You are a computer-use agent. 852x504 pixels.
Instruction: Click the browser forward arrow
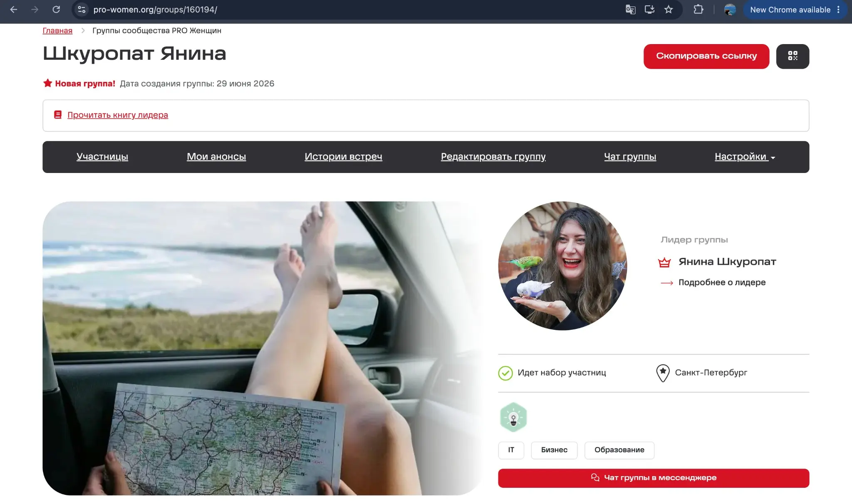(35, 10)
